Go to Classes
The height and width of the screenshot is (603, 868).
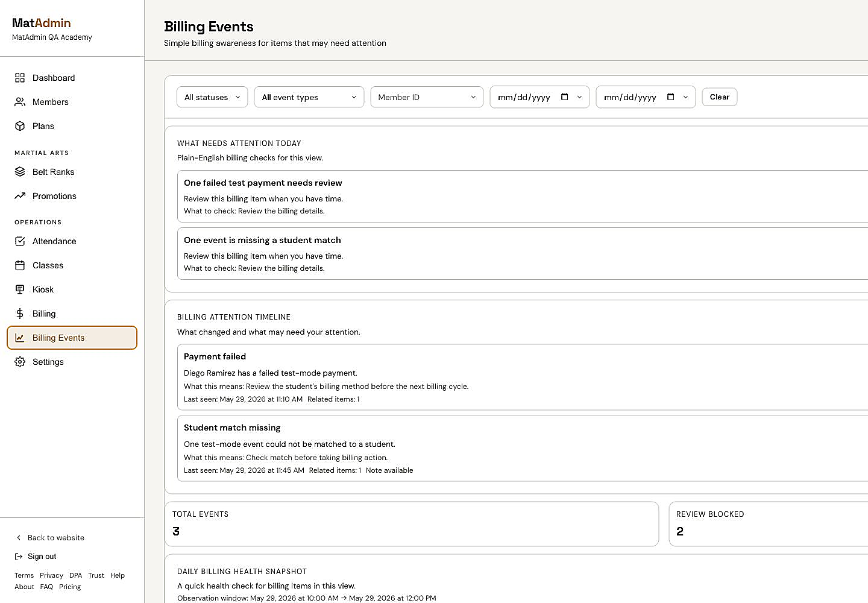72,265
